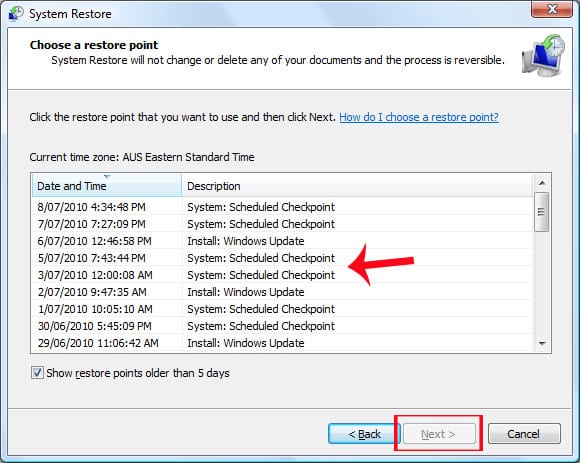
Task: Select restore point 6/07/2010 12:46:58 PM
Action: click(x=282, y=241)
